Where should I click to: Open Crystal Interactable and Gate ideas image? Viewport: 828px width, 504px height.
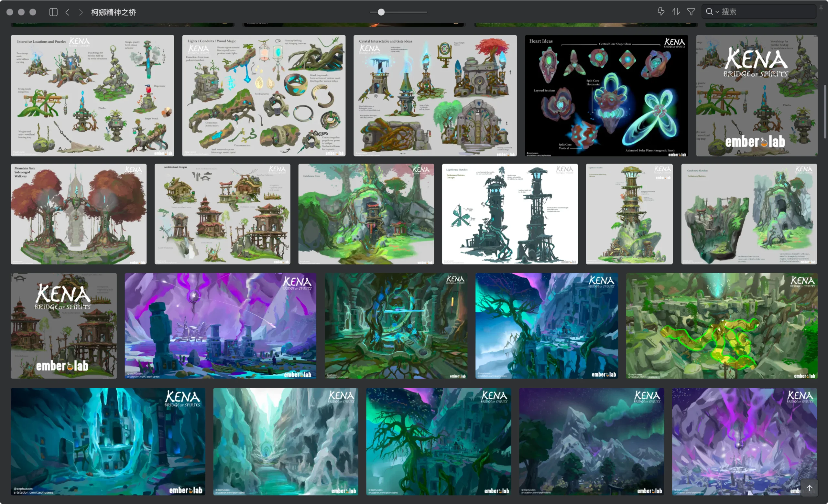(x=435, y=96)
